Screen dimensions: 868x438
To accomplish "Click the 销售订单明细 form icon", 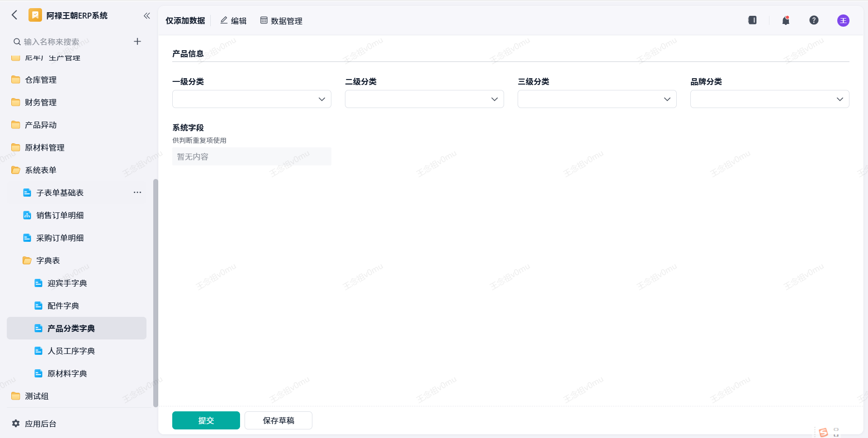I will (27, 215).
